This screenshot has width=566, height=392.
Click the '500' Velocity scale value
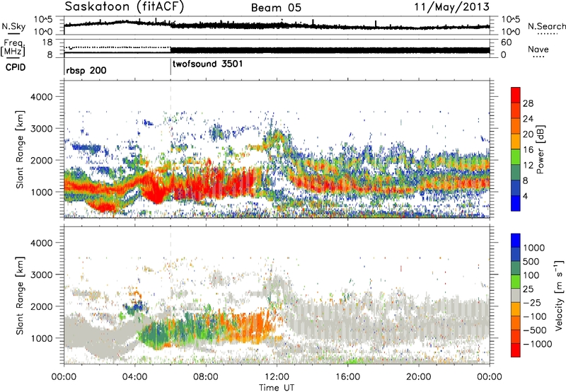pos(531,262)
